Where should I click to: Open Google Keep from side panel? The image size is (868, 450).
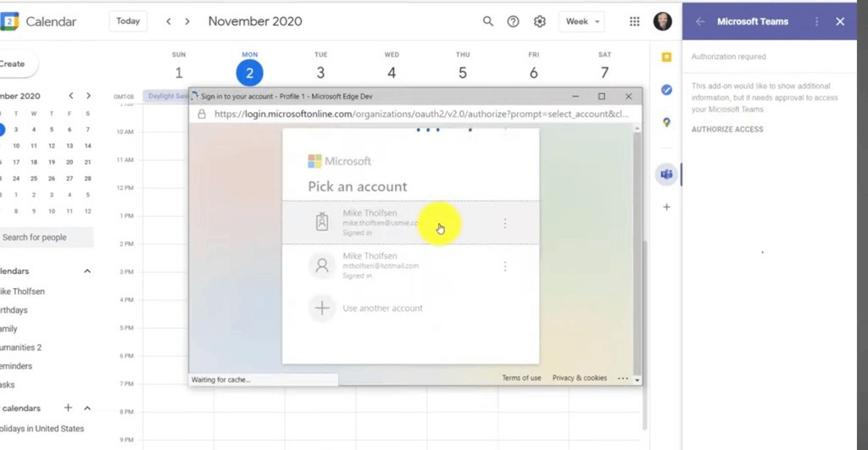point(666,57)
